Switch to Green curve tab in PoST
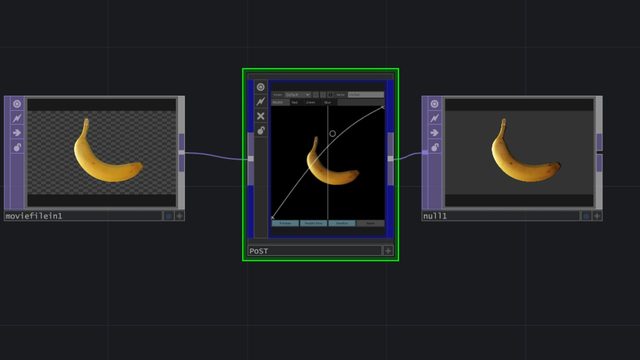 [311, 102]
